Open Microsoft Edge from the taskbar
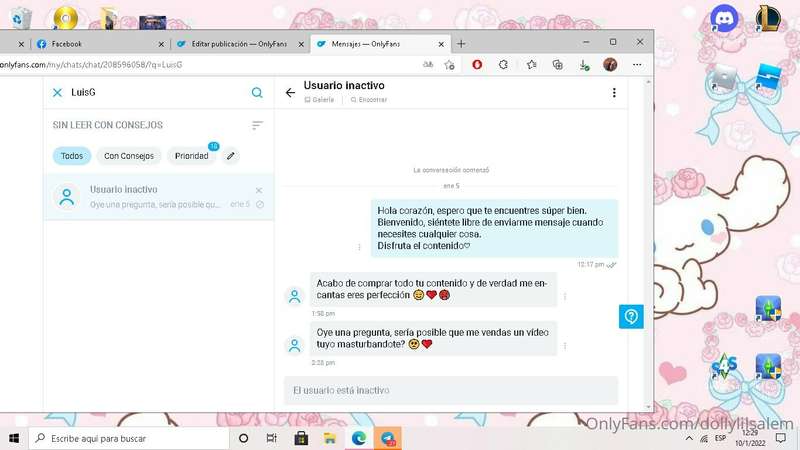This screenshot has width=800, height=450. 359,438
